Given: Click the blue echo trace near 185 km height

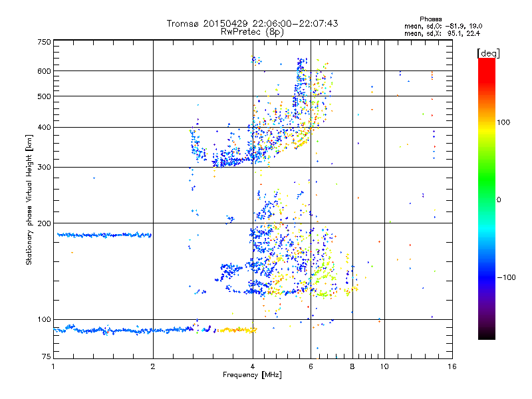Looking at the screenshot, I should point(104,235).
